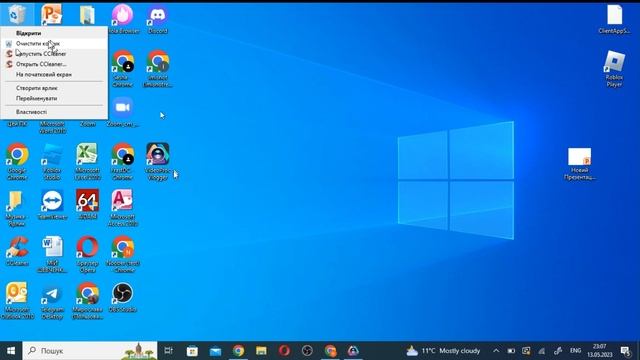Open the 11°C Mostly cloudy weather widget
Viewport: 640px width, 360px height.
[x=443, y=351]
